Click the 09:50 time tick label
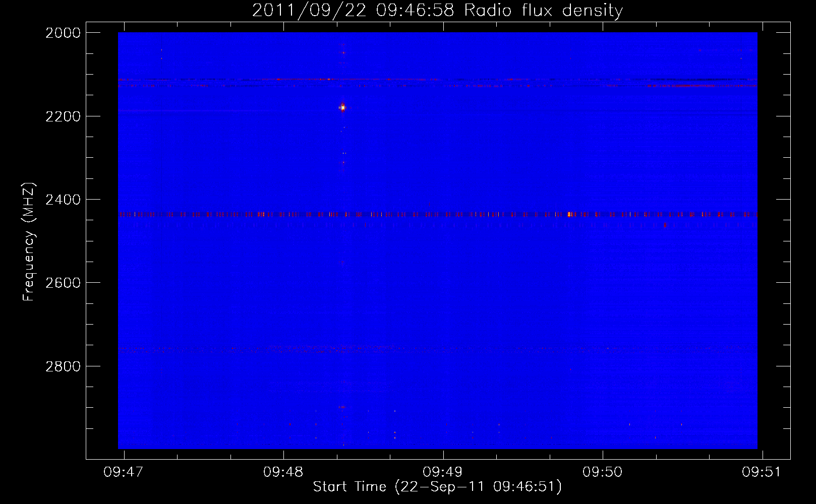Image resolution: width=816 pixels, height=504 pixels. [603, 472]
